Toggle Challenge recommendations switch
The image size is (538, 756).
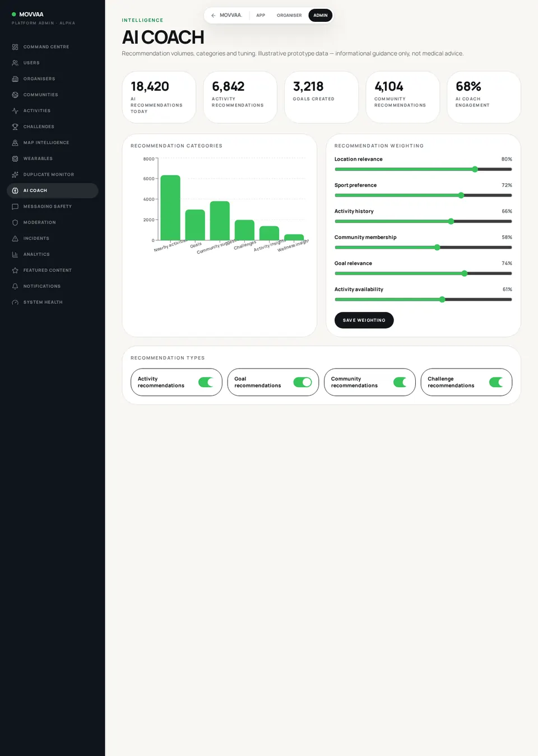pyautogui.click(x=497, y=382)
